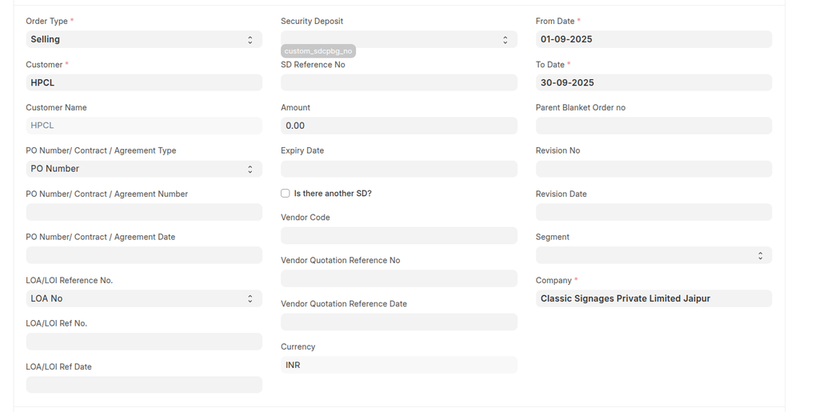Open the Order Type dropdown
The image size is (819, 412).
point(143,39)
